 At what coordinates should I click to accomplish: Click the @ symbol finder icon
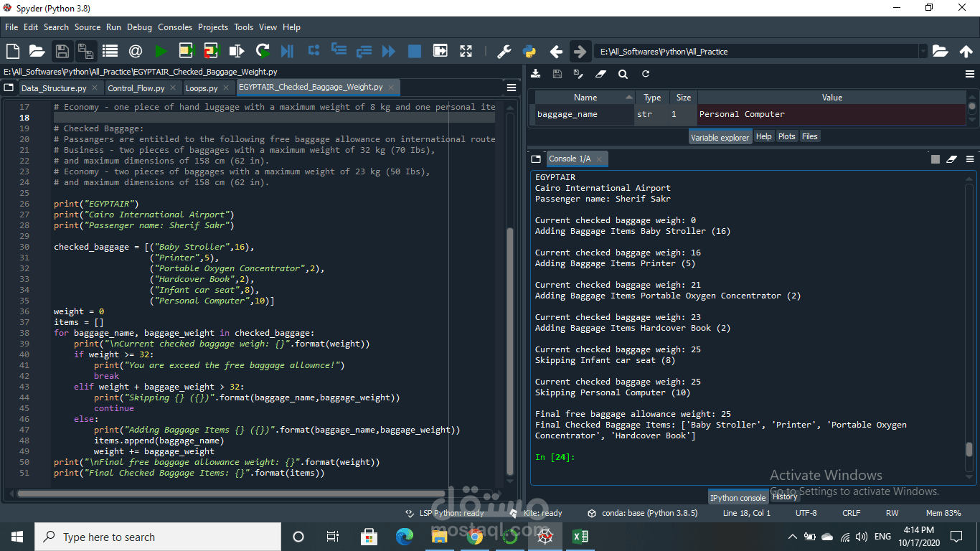(x=135, y=51)
